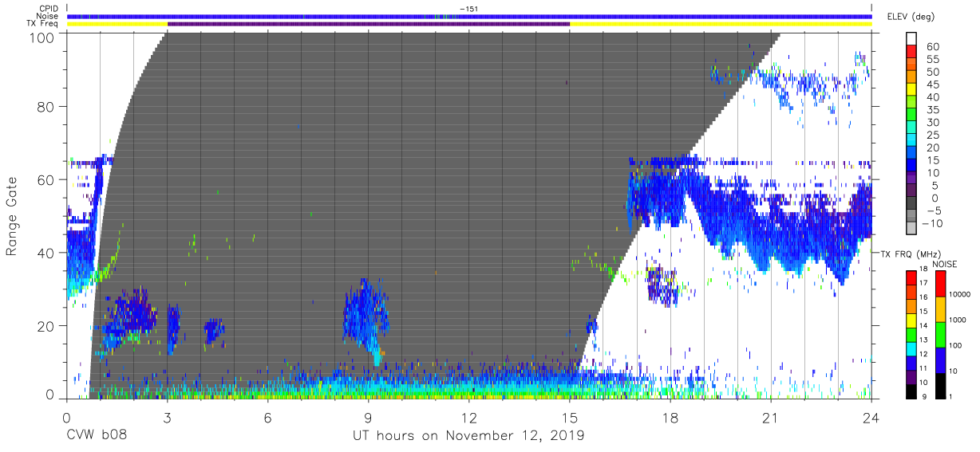Click the ELEV (deg) colorbar title
The height and width of the screenshot is (452, 980).
[x=910, y=16]
